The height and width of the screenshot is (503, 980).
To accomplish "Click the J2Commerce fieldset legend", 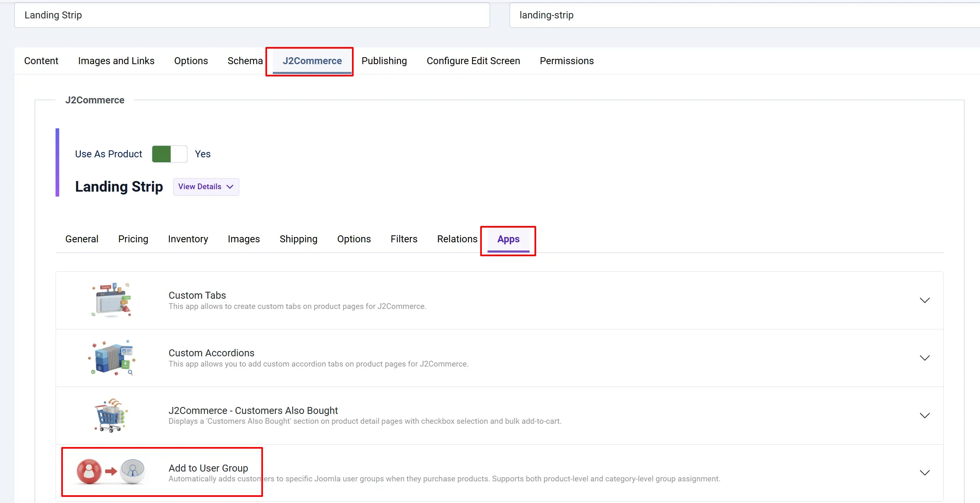I will [95, 100].
